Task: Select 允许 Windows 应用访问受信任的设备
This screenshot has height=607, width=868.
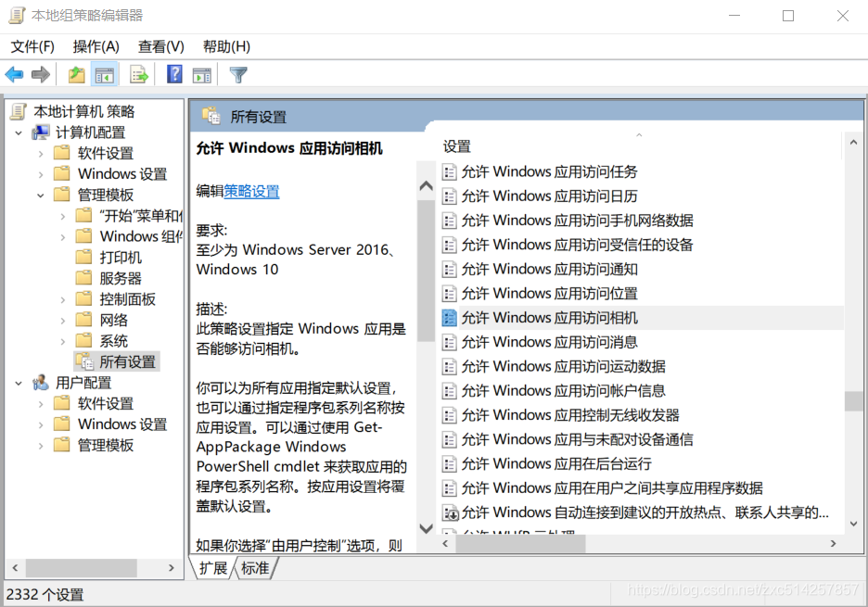Action: click(578, 246)
